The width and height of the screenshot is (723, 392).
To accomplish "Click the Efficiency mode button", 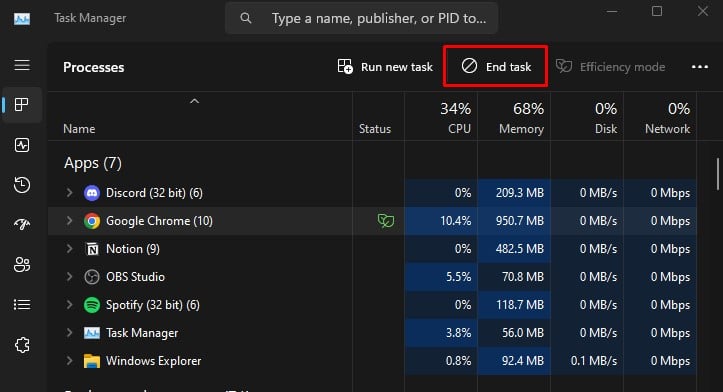I will click(x=610, y=67).
